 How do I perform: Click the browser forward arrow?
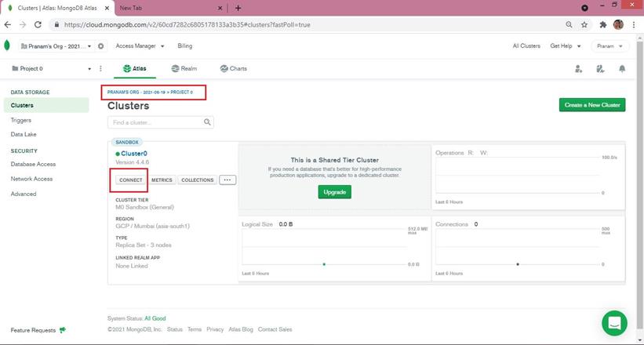[x=23, y=24]
